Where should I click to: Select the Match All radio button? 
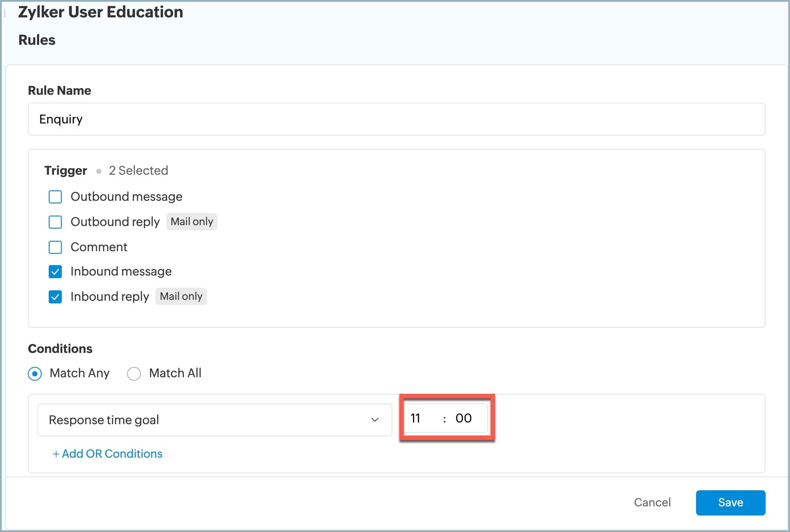tap(134, 374)
